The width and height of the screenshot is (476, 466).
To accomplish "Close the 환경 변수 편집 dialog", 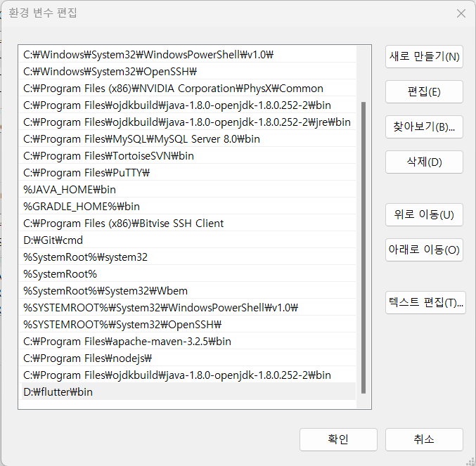I will point(461,13).
